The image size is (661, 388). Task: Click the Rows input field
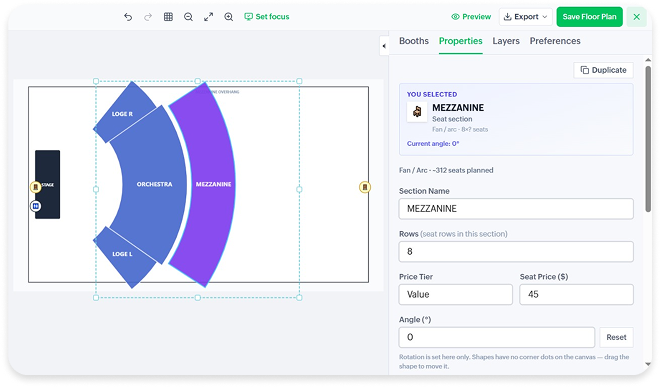[516, 252]
